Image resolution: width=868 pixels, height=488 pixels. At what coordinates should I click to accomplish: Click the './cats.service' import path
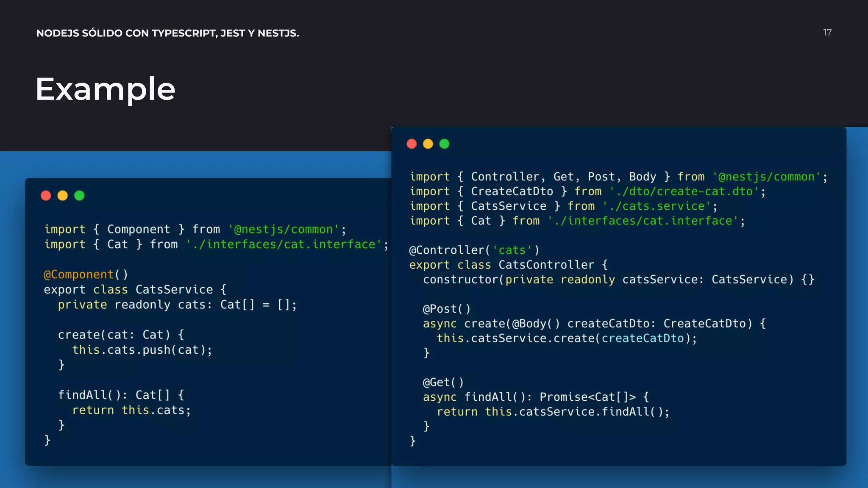656,206
